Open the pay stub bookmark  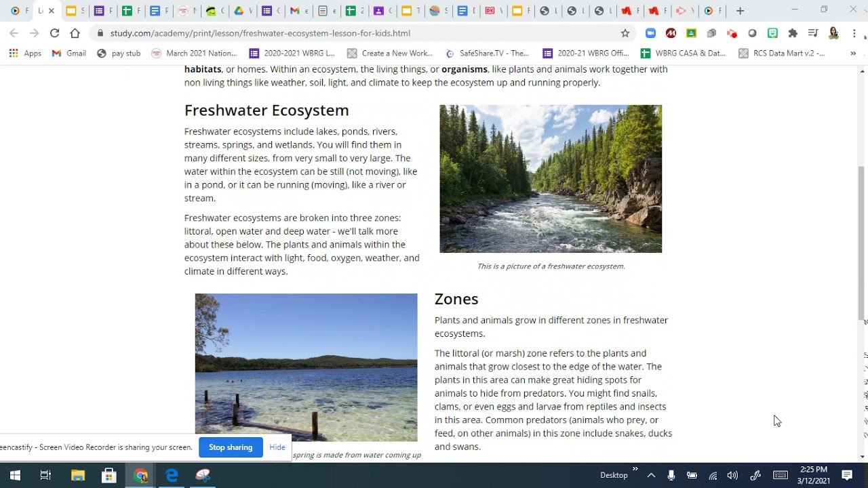click(119, 53)
